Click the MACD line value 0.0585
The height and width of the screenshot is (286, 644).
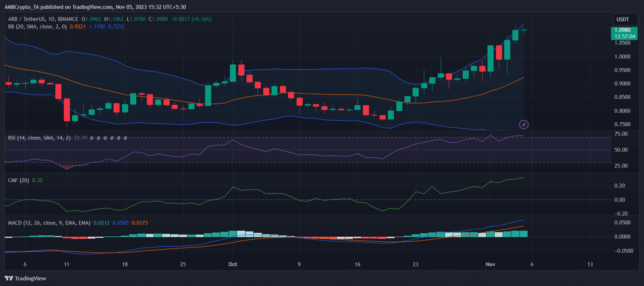click(x=120, y=223)
